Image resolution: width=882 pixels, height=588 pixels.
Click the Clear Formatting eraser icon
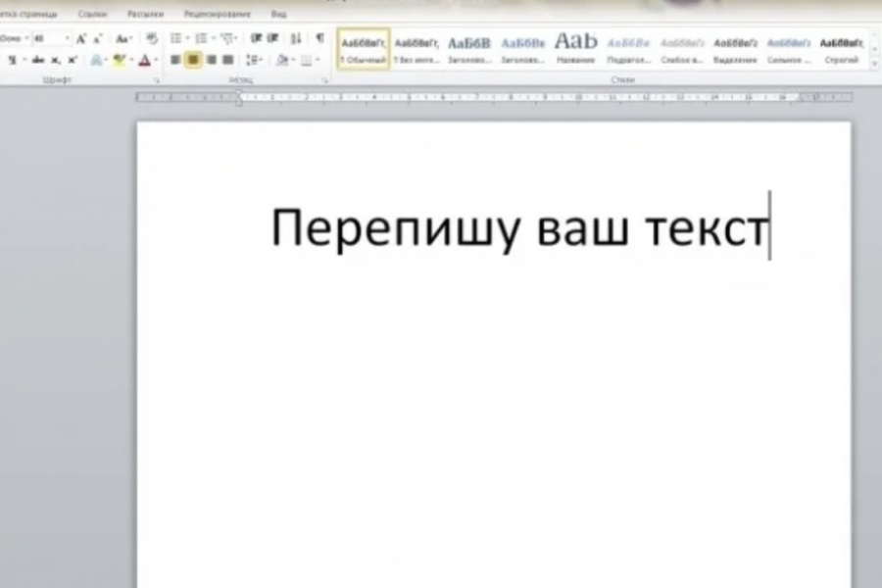click(151, 38)
